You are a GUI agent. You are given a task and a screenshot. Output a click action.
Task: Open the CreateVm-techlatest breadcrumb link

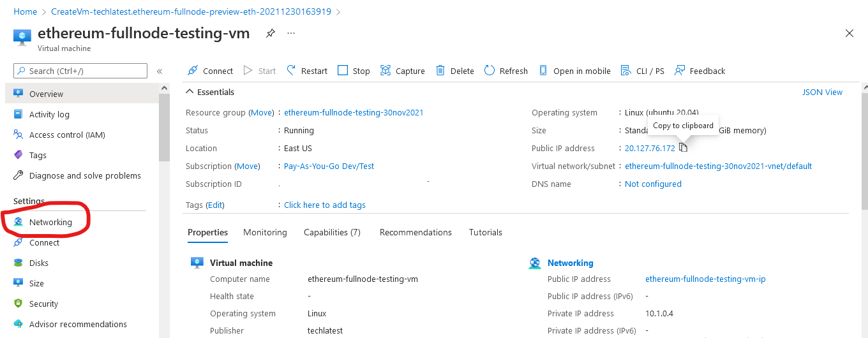click(191, 11)
